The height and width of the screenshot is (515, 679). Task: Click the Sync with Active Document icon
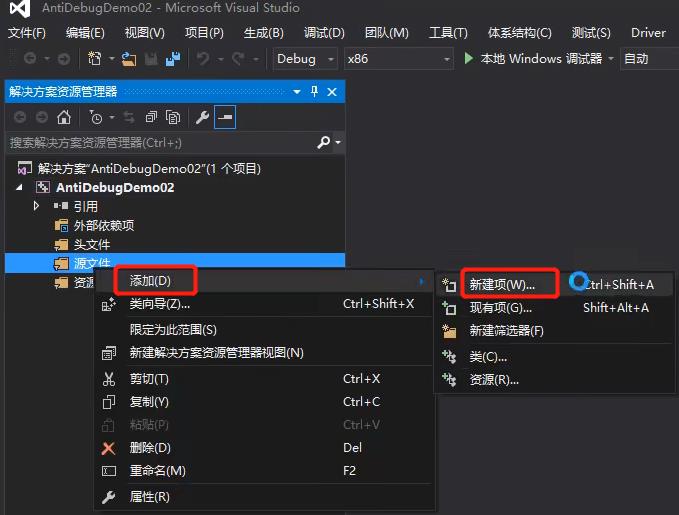point(129,117)
